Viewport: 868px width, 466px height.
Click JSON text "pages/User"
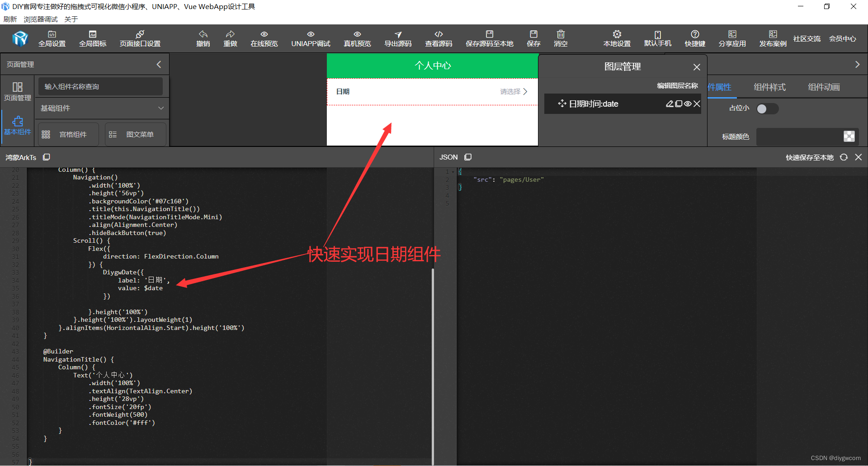(521, 180)
